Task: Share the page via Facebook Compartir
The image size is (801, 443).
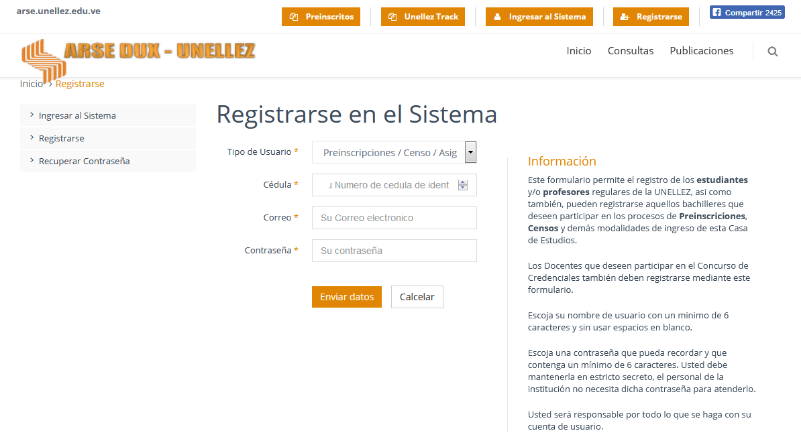Action: click(x=747, y=13)
